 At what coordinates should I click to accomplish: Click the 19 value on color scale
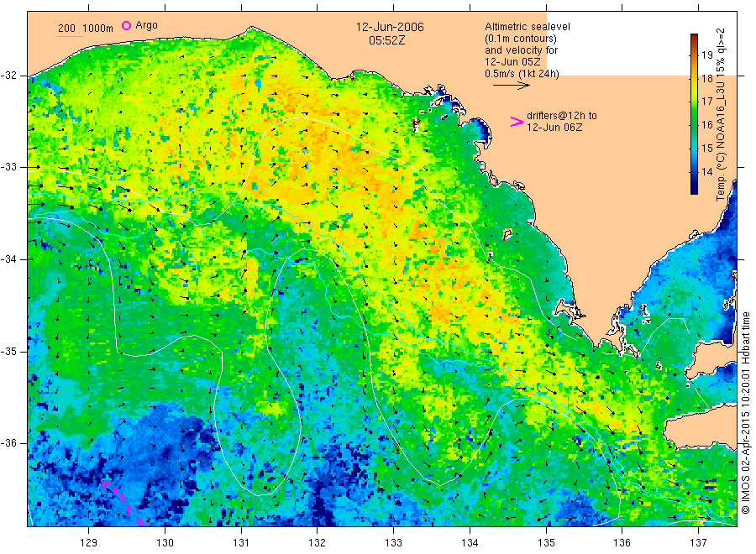coord(706,55)
